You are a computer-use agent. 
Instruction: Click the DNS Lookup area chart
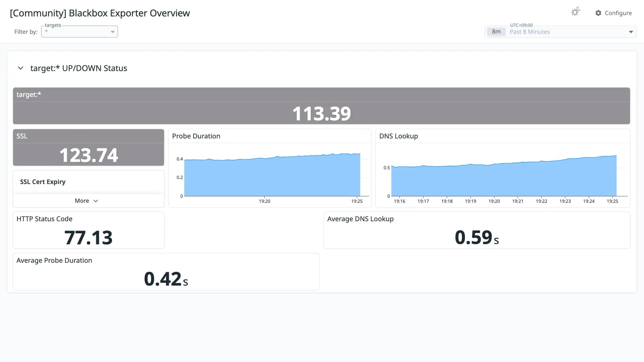click(504, 176)
